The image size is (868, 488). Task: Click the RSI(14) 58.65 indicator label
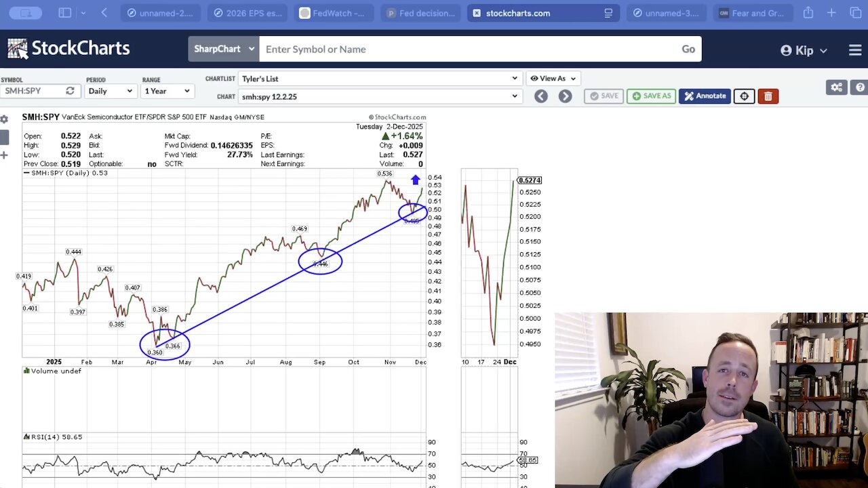pyautogui.click(x=53, y=437)
